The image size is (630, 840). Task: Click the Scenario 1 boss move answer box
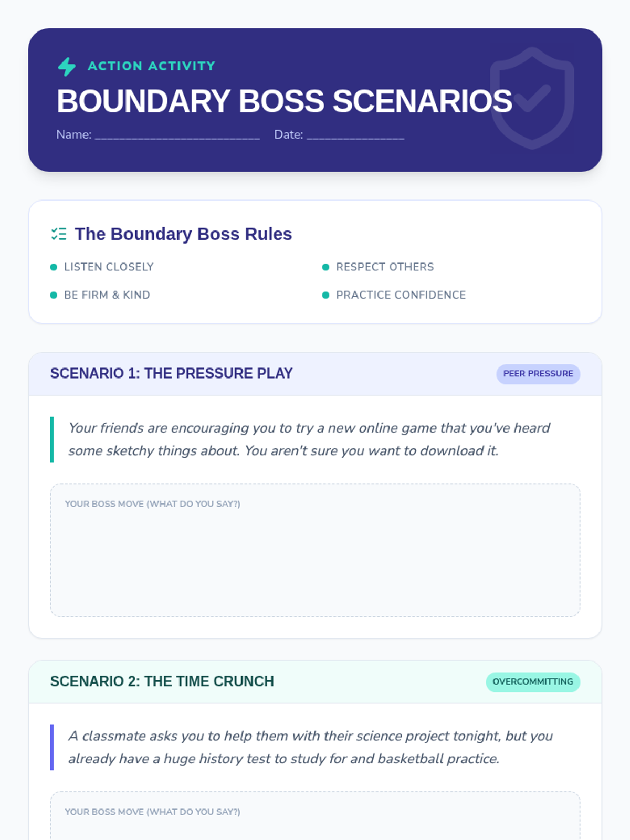315,550
